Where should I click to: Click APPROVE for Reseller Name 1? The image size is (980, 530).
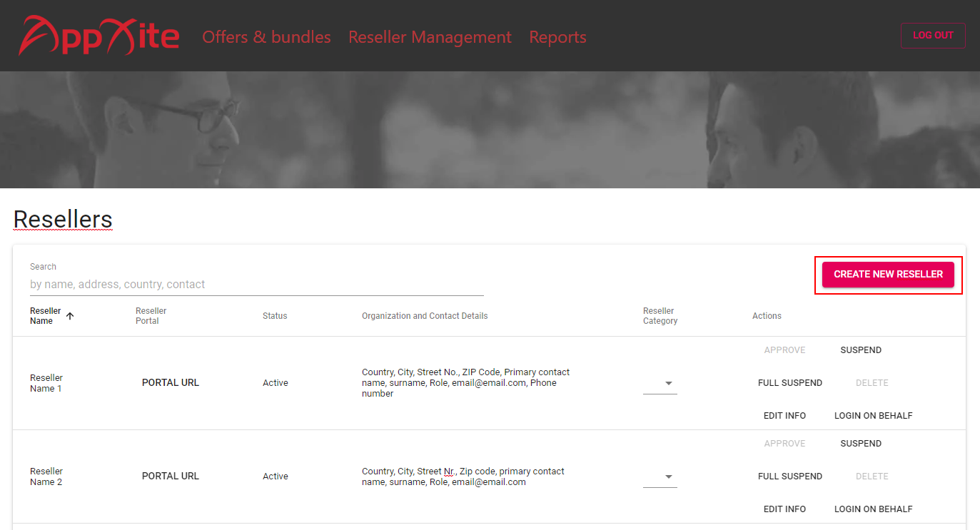pos(784,350)
